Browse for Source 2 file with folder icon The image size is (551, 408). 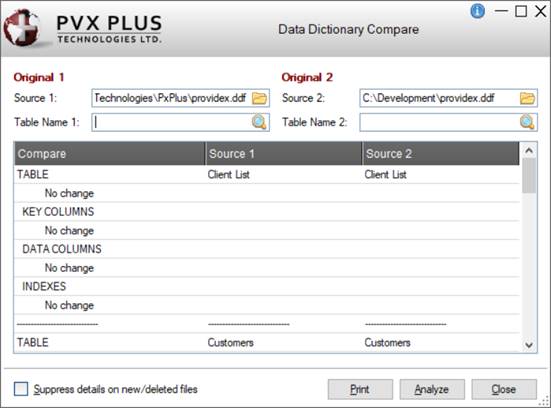click(527, 98)
